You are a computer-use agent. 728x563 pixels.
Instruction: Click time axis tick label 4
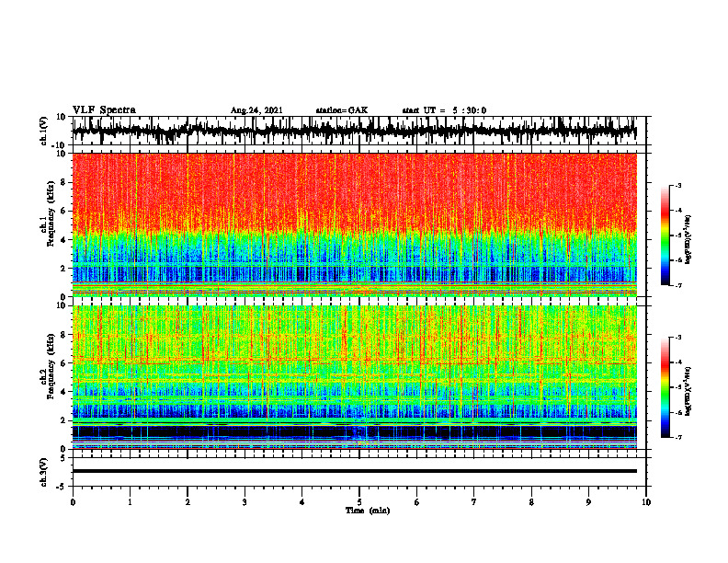302,502
